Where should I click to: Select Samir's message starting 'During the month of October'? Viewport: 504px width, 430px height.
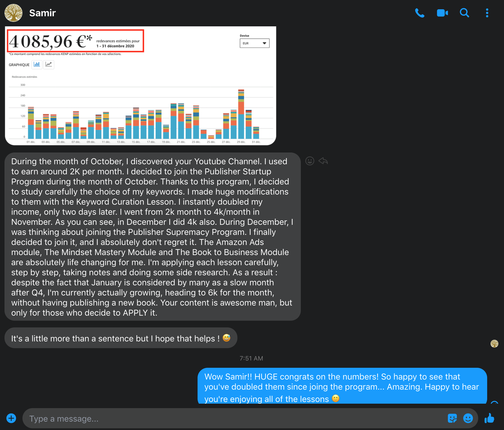click(x=153, y=237)
